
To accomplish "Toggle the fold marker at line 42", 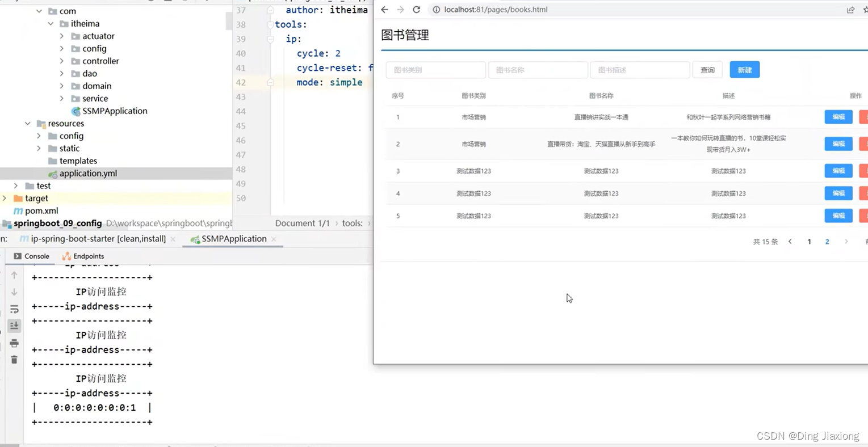I will tap(271, 82).
